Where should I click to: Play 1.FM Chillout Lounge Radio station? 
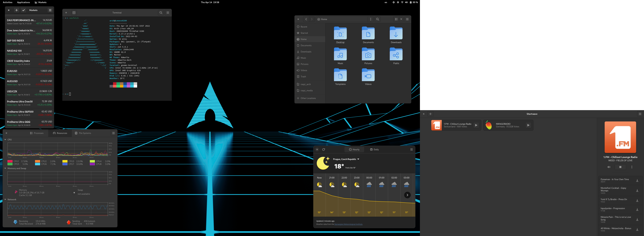tap(476, 125)
